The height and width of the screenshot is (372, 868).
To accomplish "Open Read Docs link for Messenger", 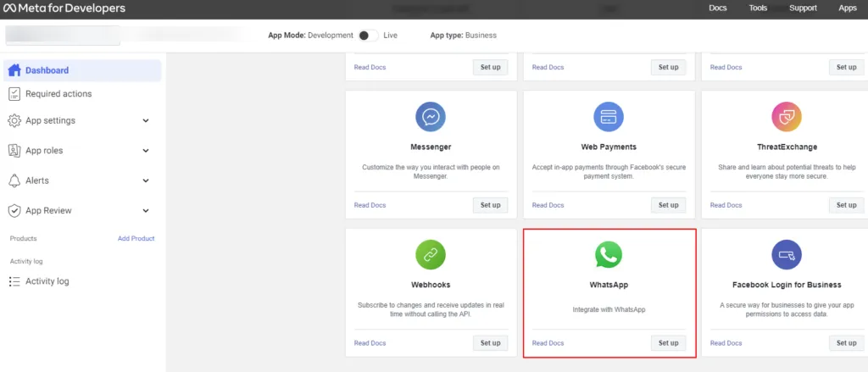I will (x=370, y=205).
